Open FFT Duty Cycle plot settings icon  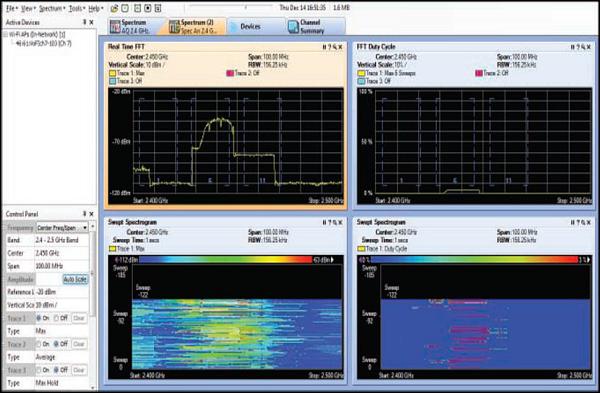pos(583,47)
